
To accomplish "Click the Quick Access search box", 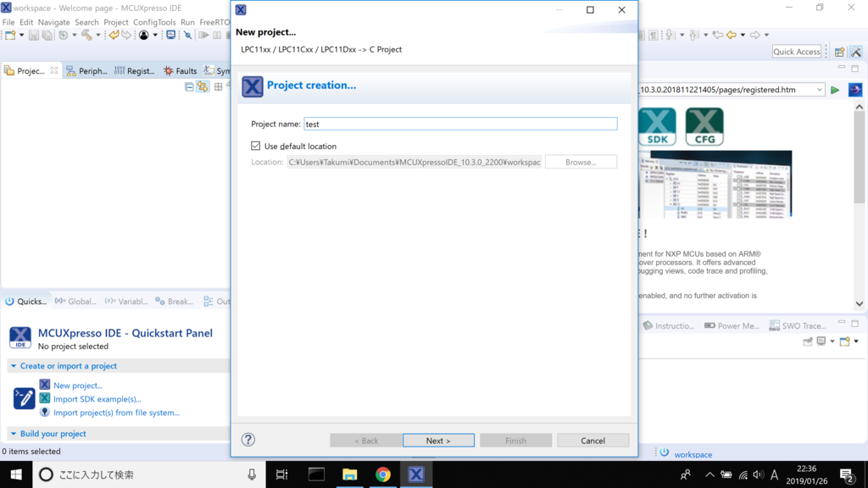I will (x=797, y=52).
